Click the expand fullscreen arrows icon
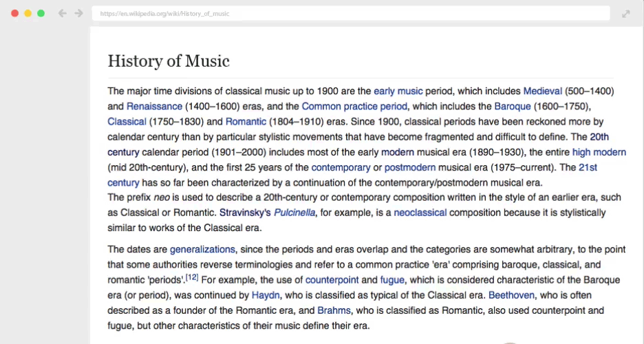This screenshot has height=344, width=644. (625, 14)
